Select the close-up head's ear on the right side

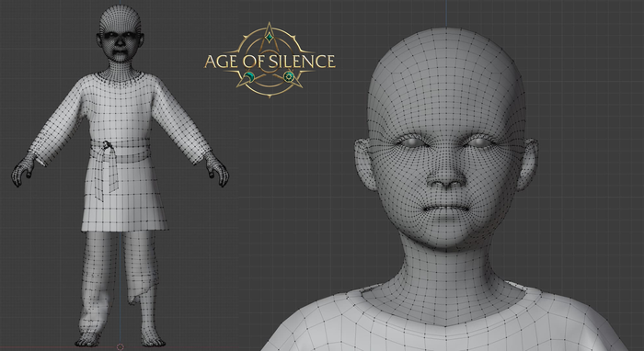pyautogui.click(x=527, y=164)
